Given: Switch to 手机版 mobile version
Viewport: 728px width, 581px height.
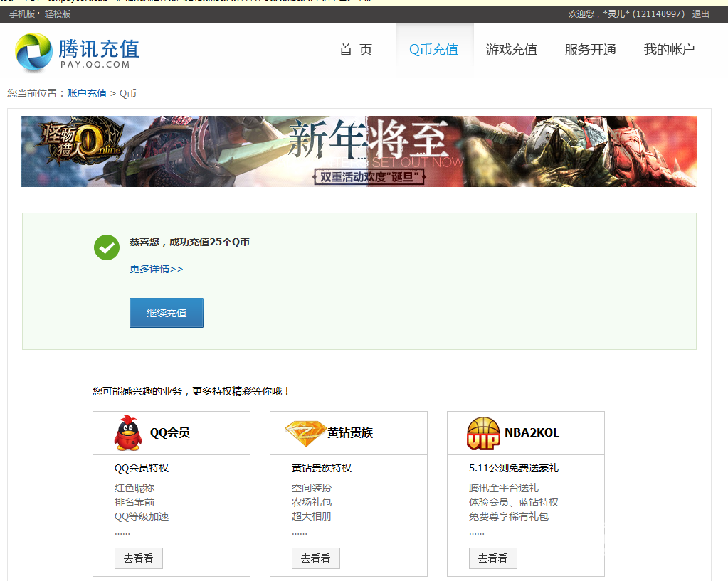Looking at the screenshot, I should tap(22, 14).
